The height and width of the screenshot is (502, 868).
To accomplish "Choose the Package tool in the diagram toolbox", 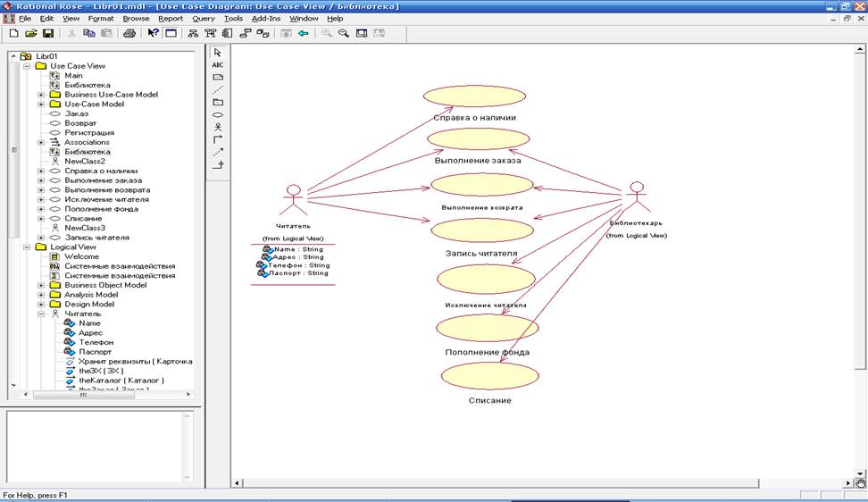I will (218, 103).
